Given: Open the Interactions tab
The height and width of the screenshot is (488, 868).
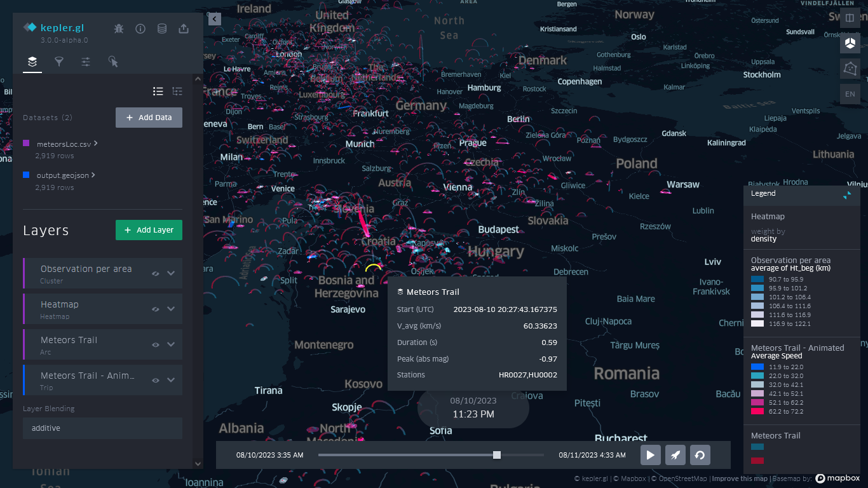Looking at the screenshot, I should (x=113, y=62).
